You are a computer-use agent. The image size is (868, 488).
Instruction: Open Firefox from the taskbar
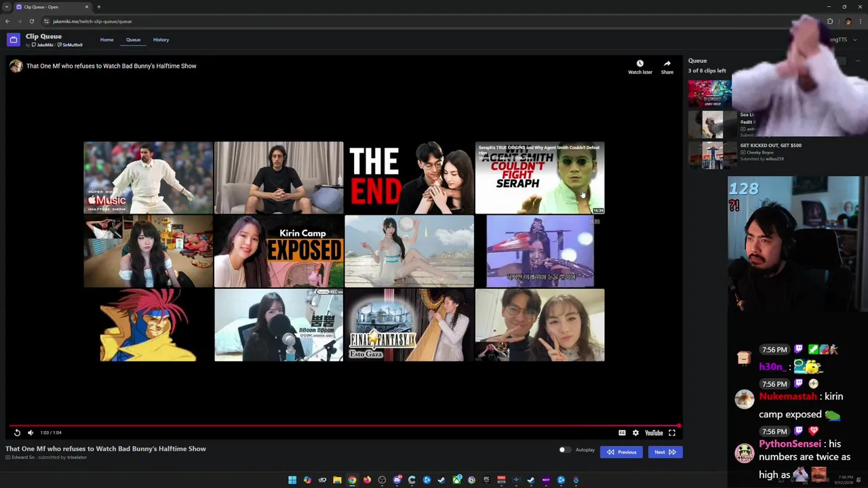[367, 480]
